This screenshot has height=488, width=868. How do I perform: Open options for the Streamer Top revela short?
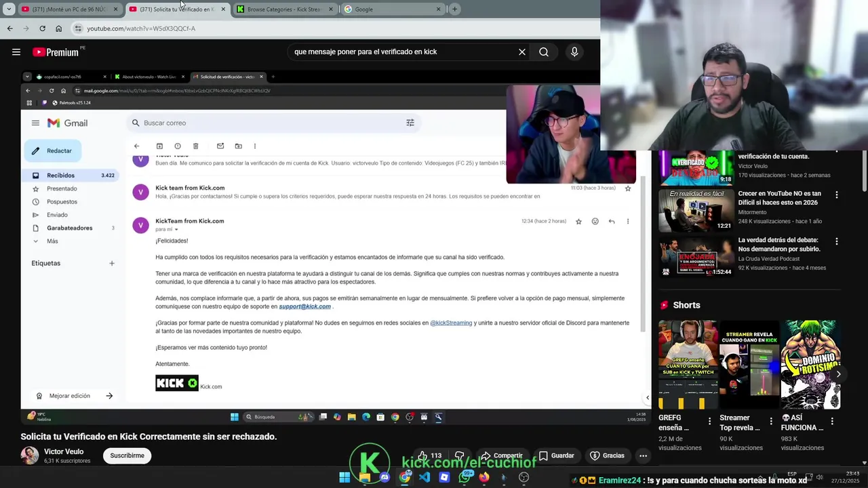coord(771,422)
